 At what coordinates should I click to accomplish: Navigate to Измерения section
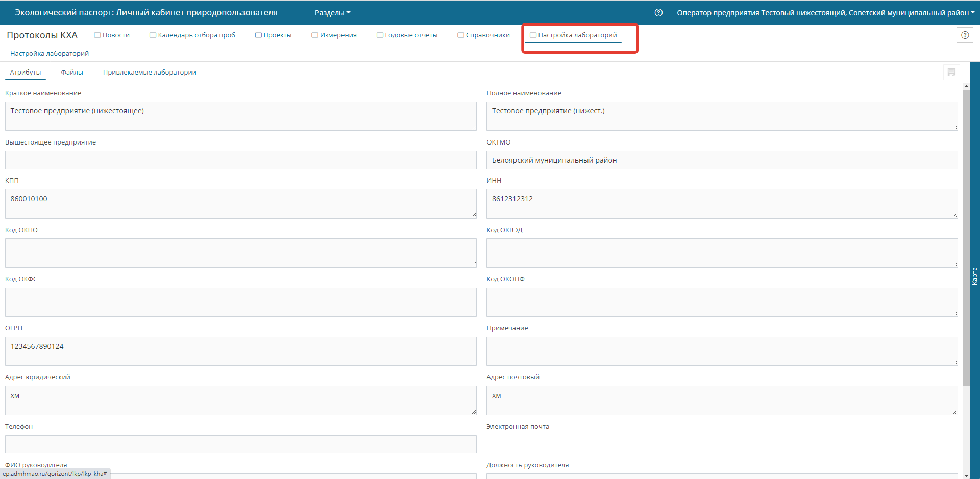tap(334, 35)
